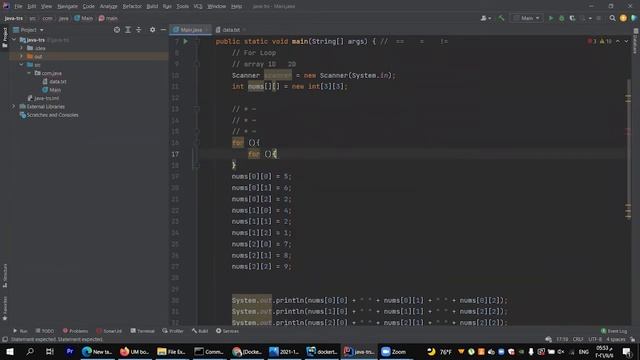The image size is (640, 360).
Task: Hide the Project panel with minus icon
Action: pos(163,30)
